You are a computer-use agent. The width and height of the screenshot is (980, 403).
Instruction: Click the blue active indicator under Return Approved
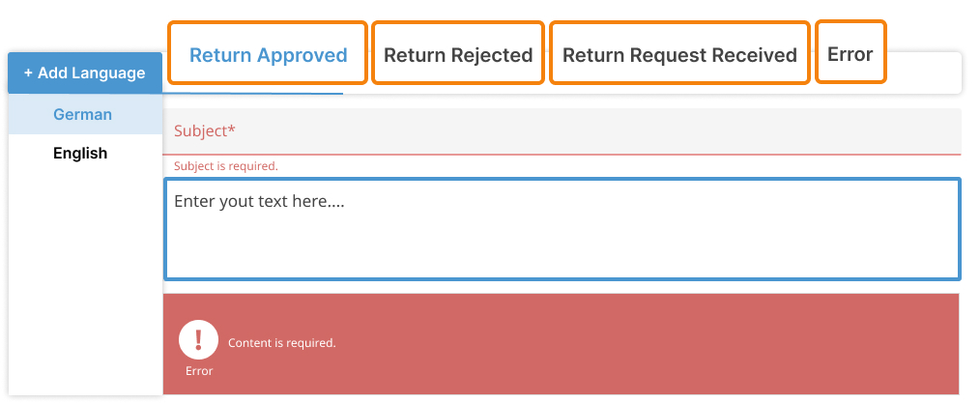(x=253, y=94)
